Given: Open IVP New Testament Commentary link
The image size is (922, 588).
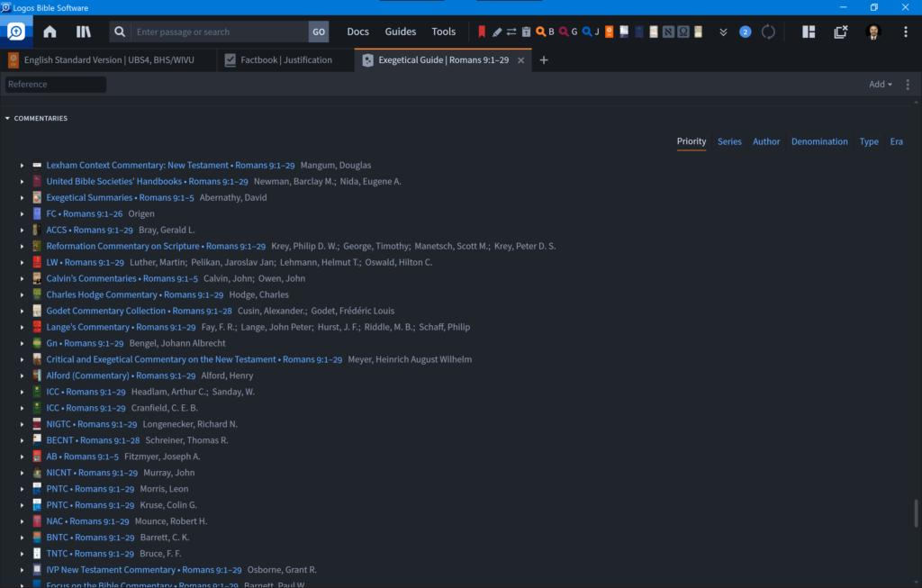Looking at the screenshot, I should [x=144, y=569].
